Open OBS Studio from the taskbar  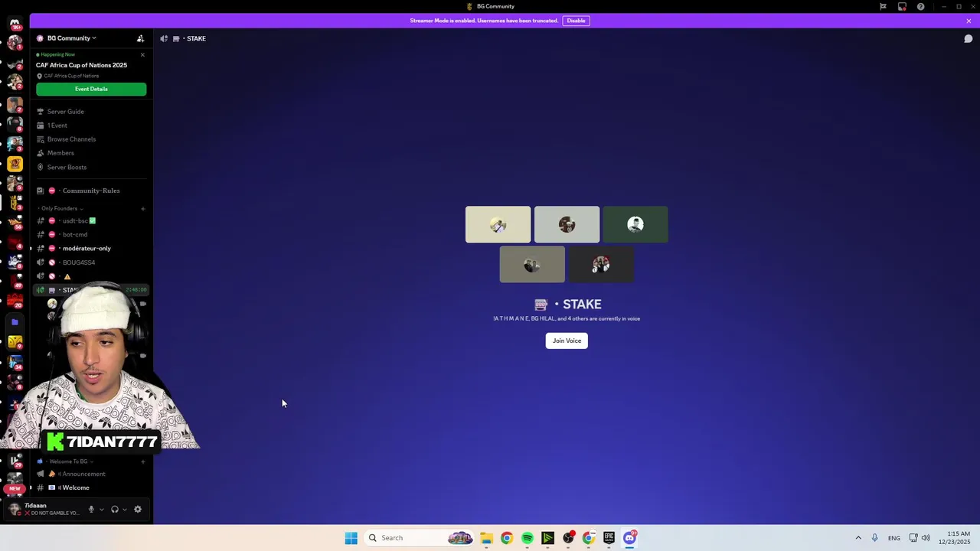click(568, 538)
